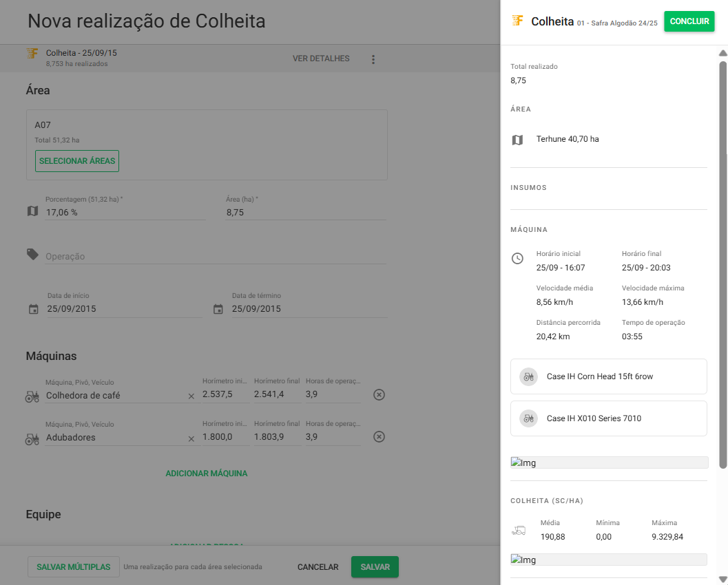Click the Terhune area map icon
728x585 pixels.
517,140
